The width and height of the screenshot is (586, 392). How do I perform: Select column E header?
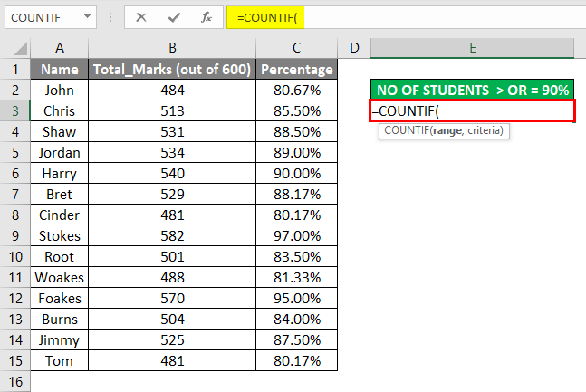coord(473,47)
